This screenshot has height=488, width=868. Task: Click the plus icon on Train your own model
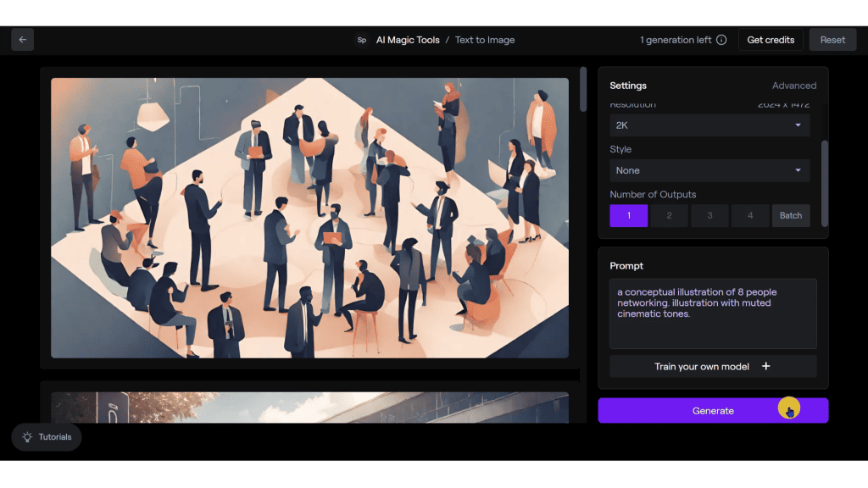click(x=765, y=366)
